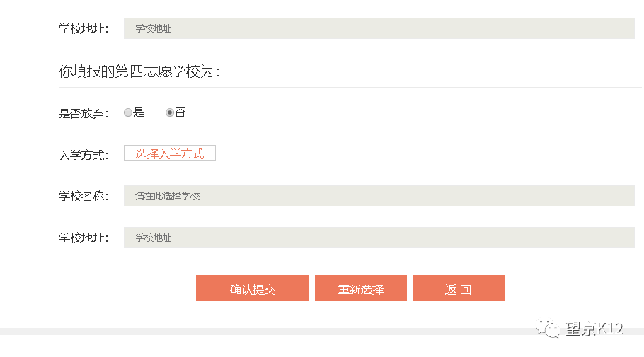644x357 pixels.
Task: Submit the form with 确认提交
Action: (x=253, y=288)
